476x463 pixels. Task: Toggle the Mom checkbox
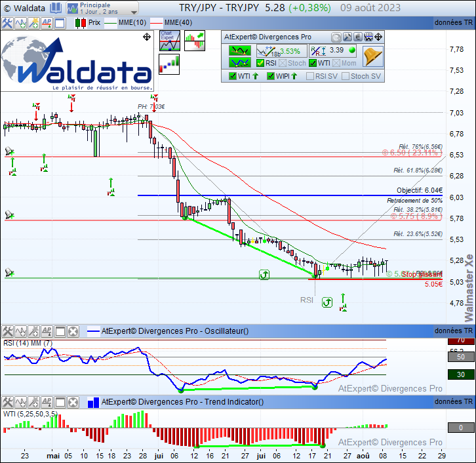(336, 63)
